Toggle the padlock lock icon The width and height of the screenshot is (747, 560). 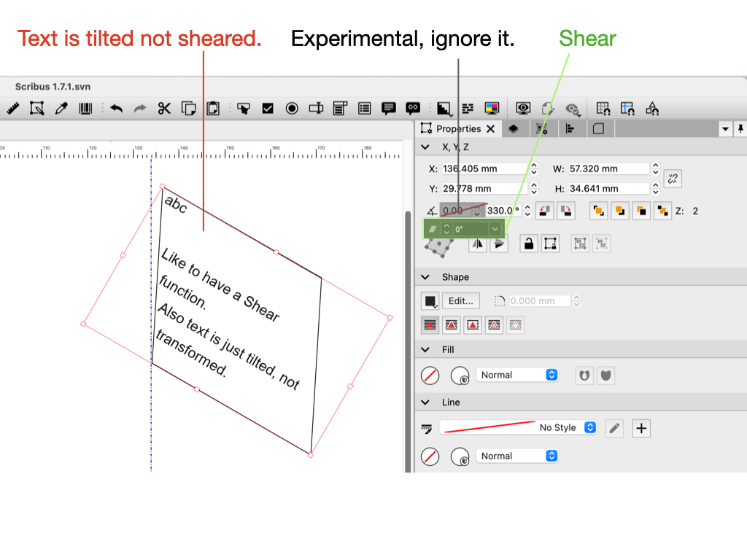click(529, 244)
